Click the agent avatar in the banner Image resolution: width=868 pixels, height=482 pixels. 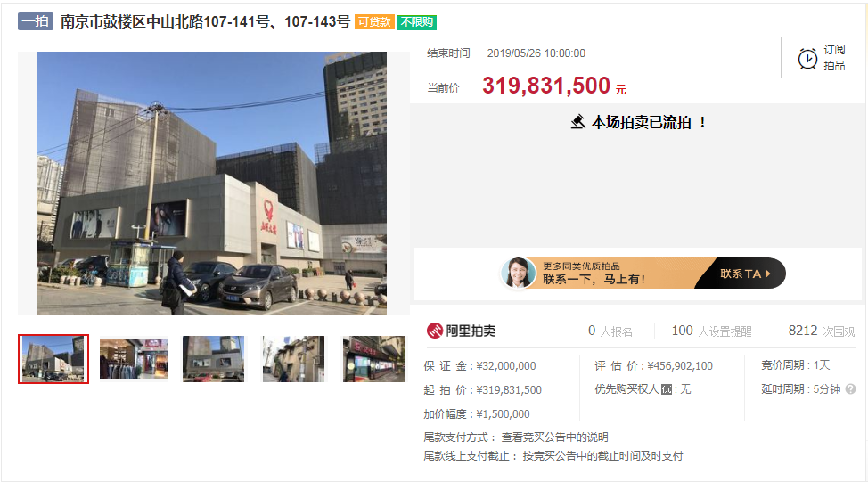pos(518,274)
